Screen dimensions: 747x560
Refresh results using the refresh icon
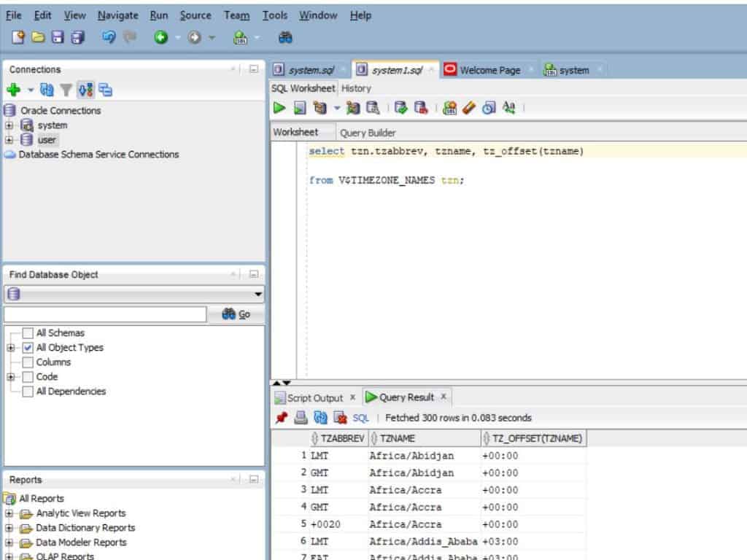pos(320,417)
